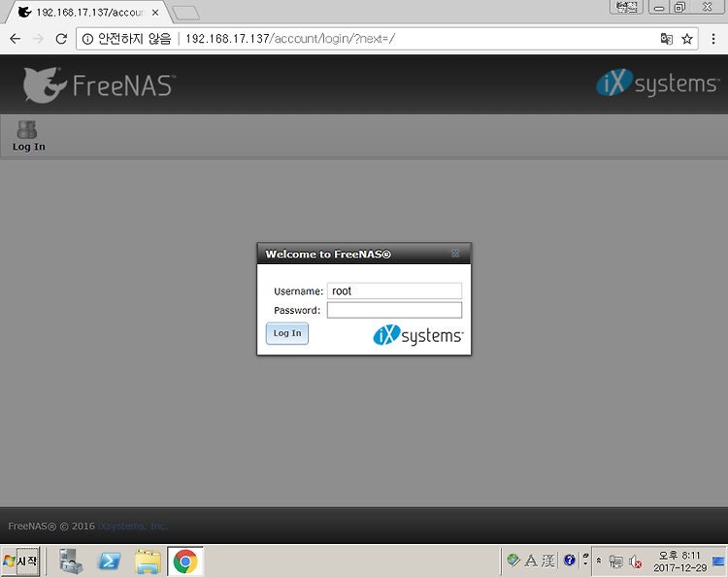Select the 192.168.17.137 browser tab
The height and width of the screenshot is (578, 728).
88,13
